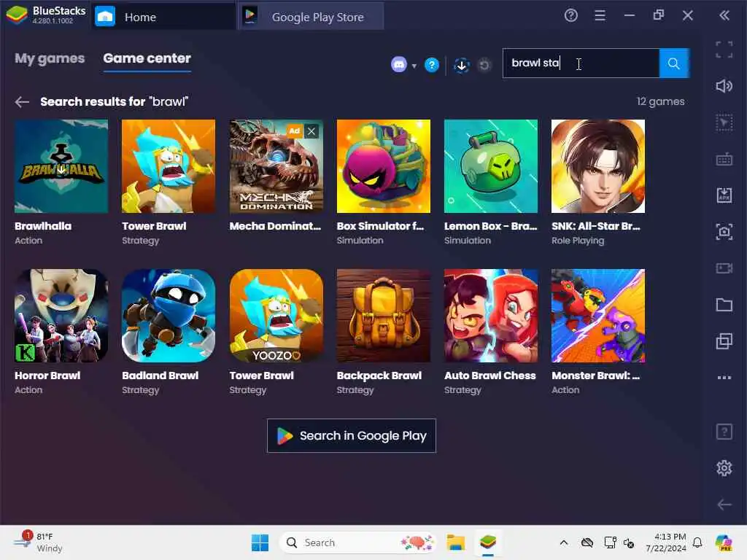
Task: Open the media folder icon in sidebar
Action: coord(724,305)
